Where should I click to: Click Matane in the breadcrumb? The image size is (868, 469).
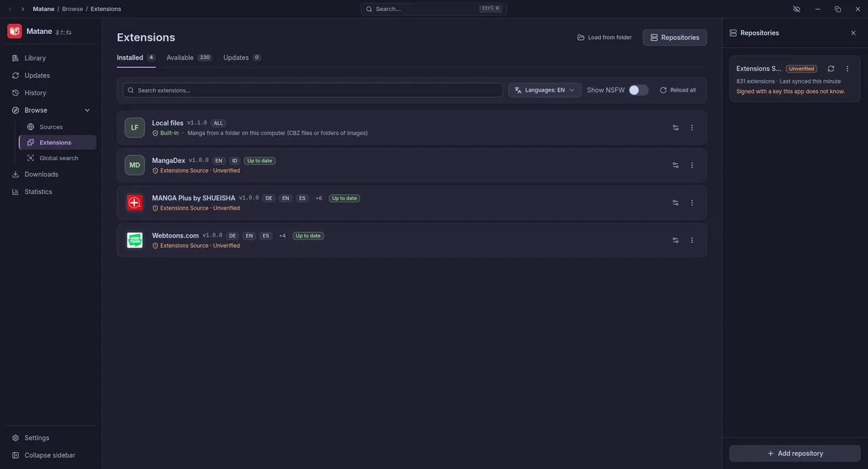pyautogui.click(x=43, y=9)
